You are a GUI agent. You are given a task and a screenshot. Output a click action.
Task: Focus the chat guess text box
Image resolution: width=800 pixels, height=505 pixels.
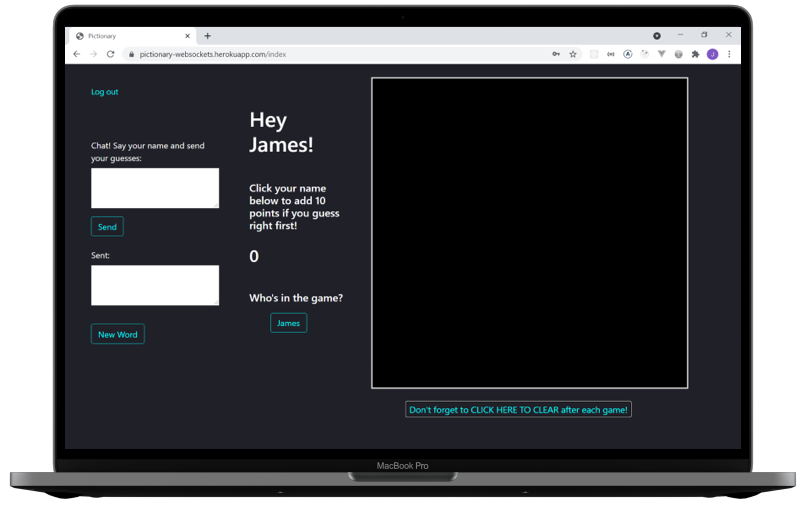coord(155,188)
